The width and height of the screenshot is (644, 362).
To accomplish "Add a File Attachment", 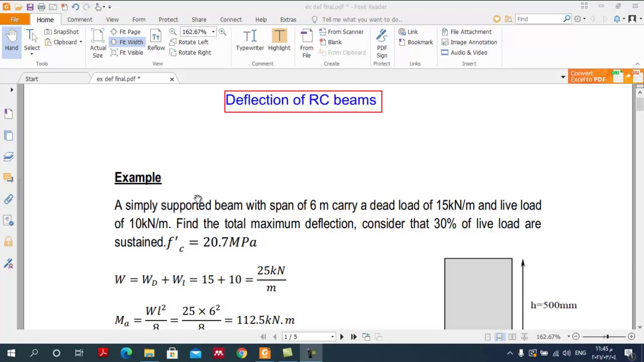I will pyautogui.click(x=466, y=32).
